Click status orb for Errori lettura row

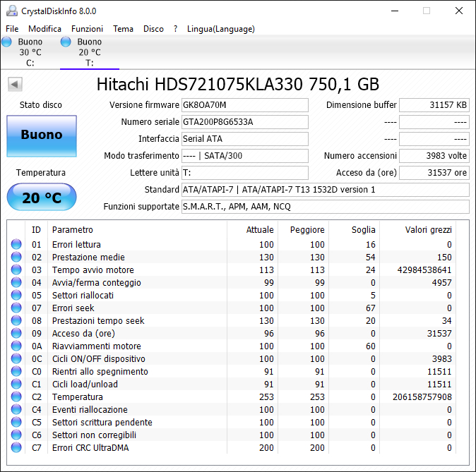point(16,244)
